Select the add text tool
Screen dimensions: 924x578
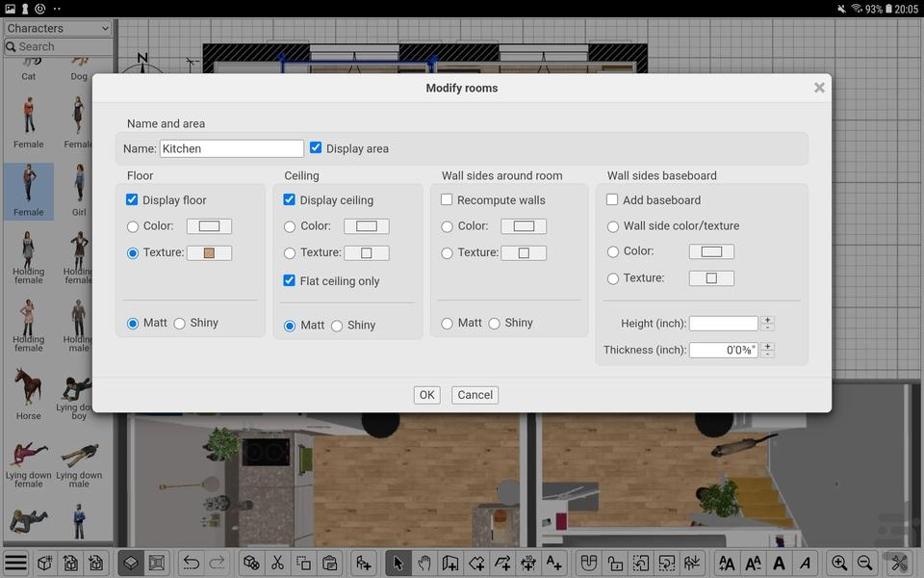pyautogui.click(x=553, y=563)
